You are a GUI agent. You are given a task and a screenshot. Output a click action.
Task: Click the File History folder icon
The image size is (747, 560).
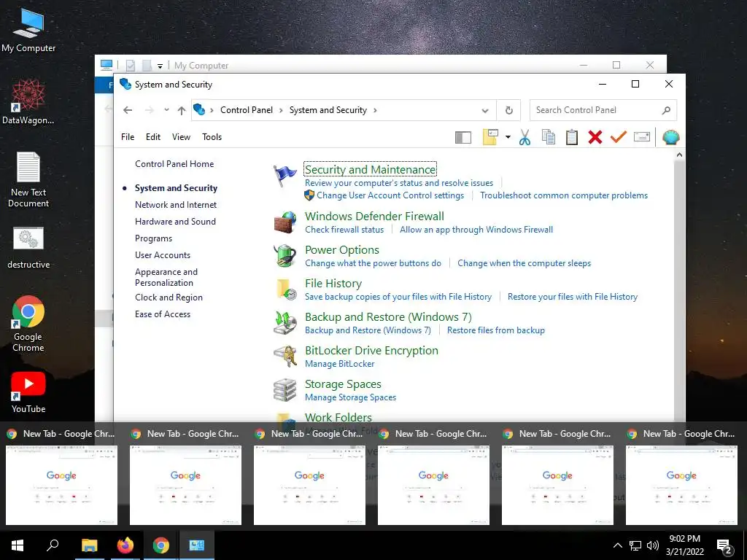(286, 289)
